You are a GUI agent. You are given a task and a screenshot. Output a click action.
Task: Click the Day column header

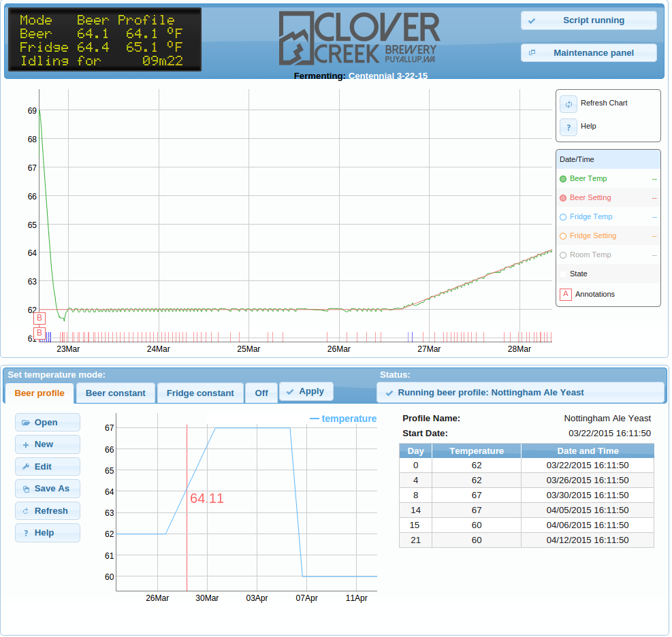point(415,451)
